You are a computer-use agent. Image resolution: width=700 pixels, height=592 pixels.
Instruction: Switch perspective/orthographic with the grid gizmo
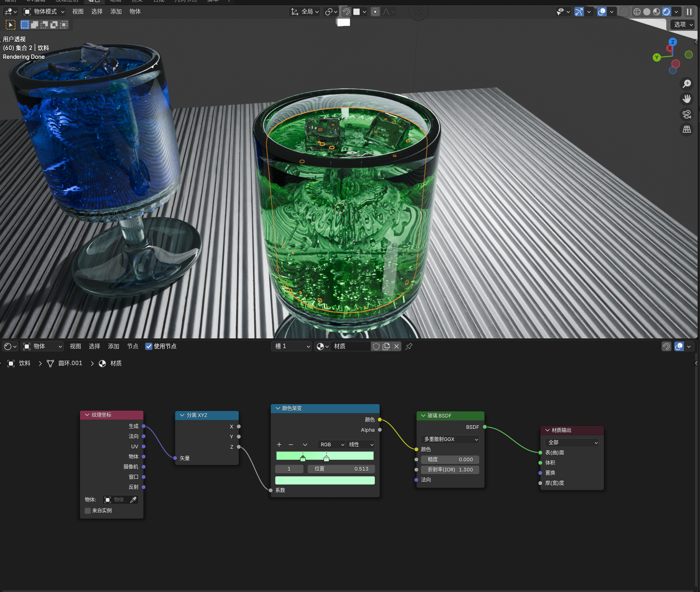(687, 129)
